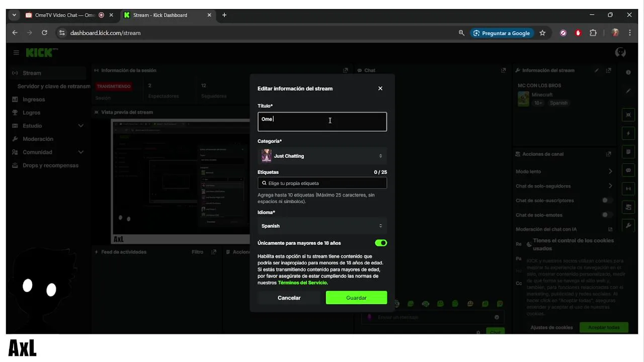Expand the Comunidad sidebar section chevron
This screenshot has height=362, width=644.
tap(80, 152)
